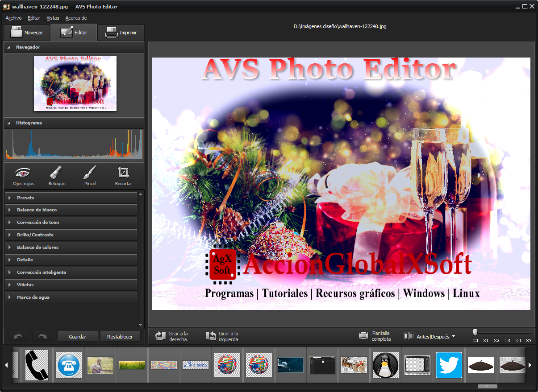Open the Twitter bird image thumbnail
The width and height of the screenshot is (538, 392).
(x=449, y=365)
